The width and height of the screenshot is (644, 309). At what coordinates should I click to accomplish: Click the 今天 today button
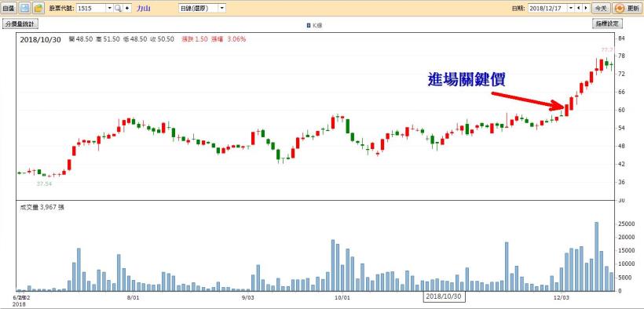coord(601,8)
